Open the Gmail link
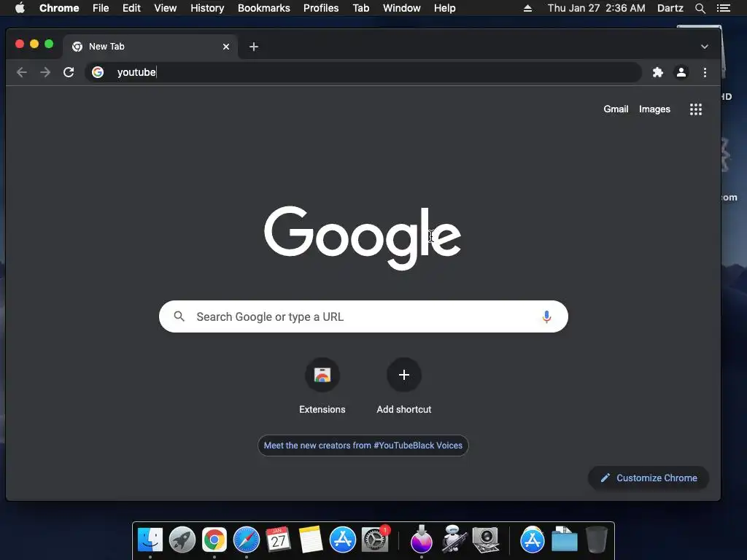This screenshot has height=560, width=747. click(616, 109)
